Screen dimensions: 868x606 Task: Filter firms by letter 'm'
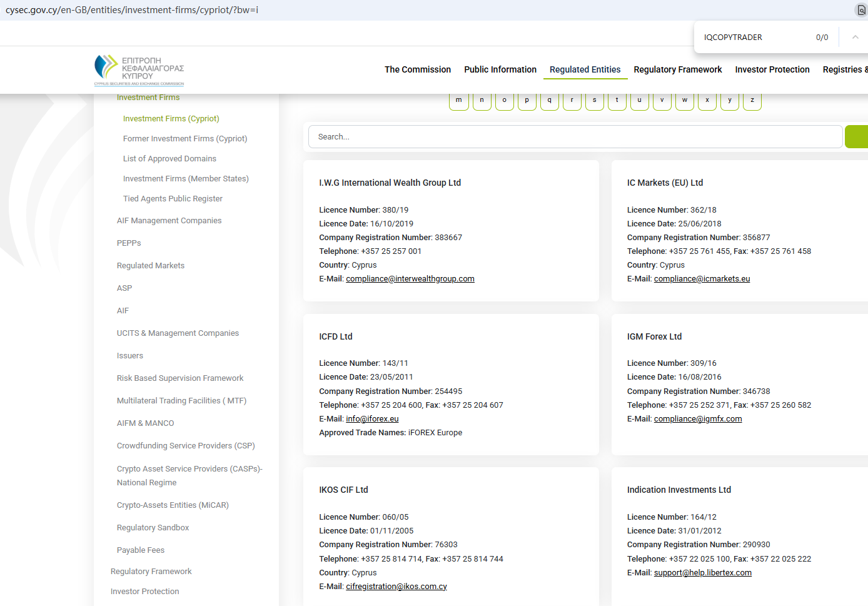[459, 100]
